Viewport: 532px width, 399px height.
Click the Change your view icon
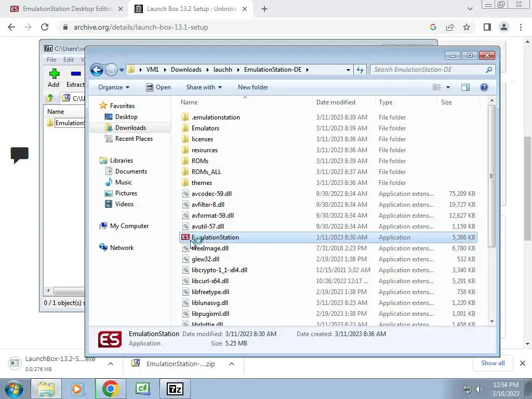(x=436, y=87)
